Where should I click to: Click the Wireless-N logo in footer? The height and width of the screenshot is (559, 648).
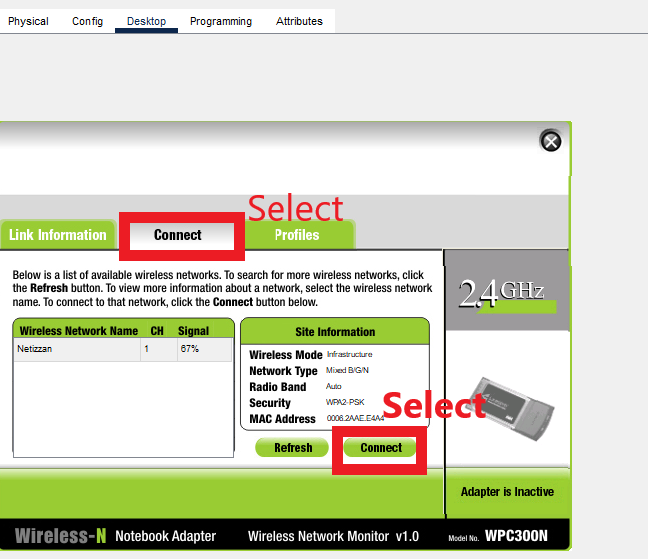60,535
